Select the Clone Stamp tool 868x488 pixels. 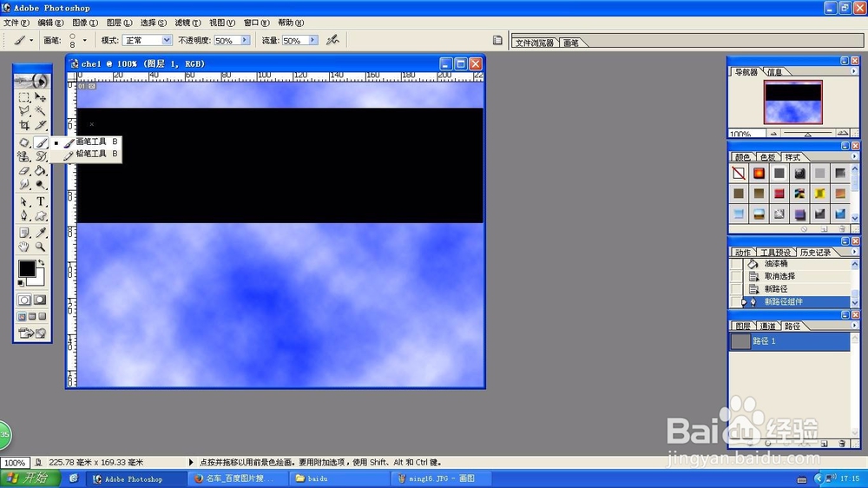pyautogui.click(x=23, y=156)
